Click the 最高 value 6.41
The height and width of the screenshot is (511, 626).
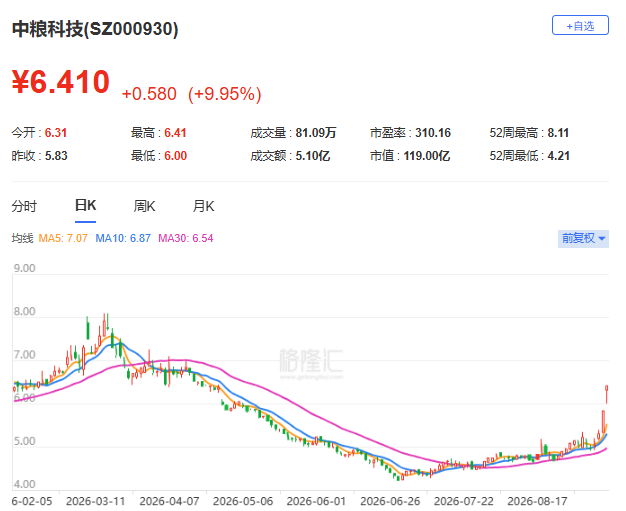click(175, 133)
